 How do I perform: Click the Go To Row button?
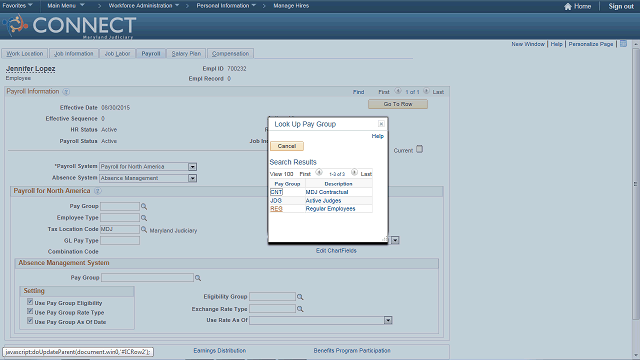tap(398, 104)
